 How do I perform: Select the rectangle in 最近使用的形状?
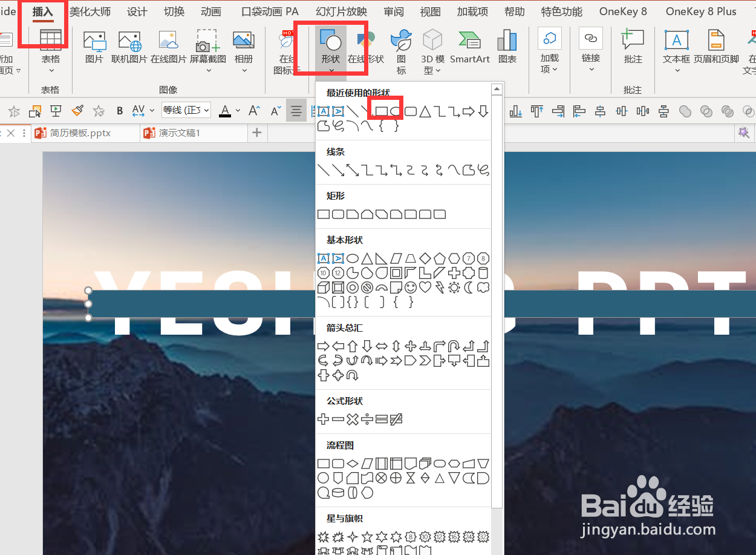[382, 111]
